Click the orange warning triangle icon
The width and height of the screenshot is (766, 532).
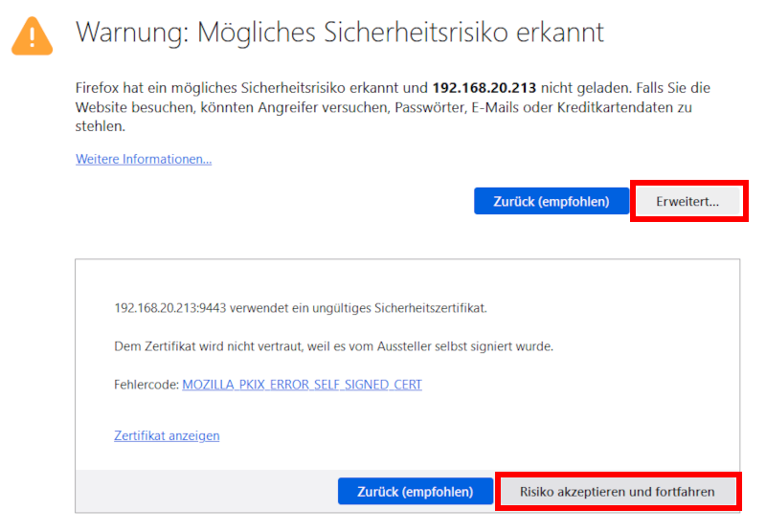pos(33,34)
